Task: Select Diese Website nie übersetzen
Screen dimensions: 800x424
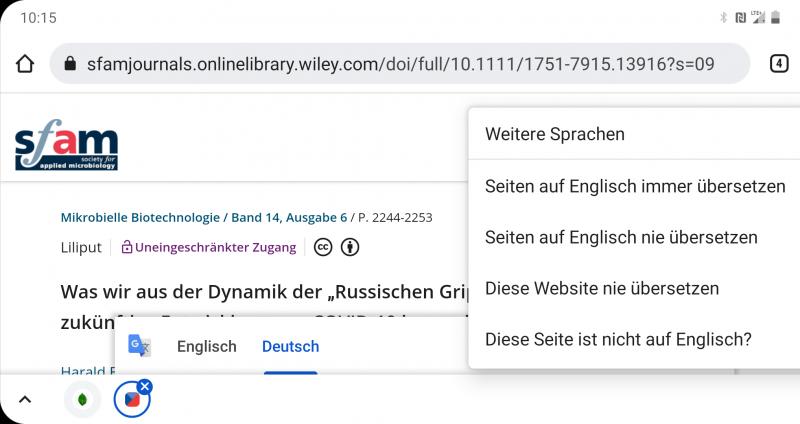Action: pyautogui.click(x=601, y=289)
